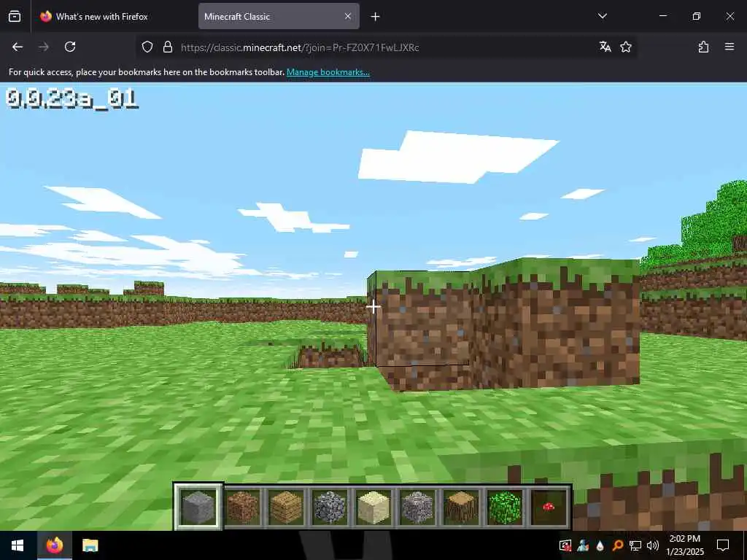Go back to the previous page

click(18, 47)
